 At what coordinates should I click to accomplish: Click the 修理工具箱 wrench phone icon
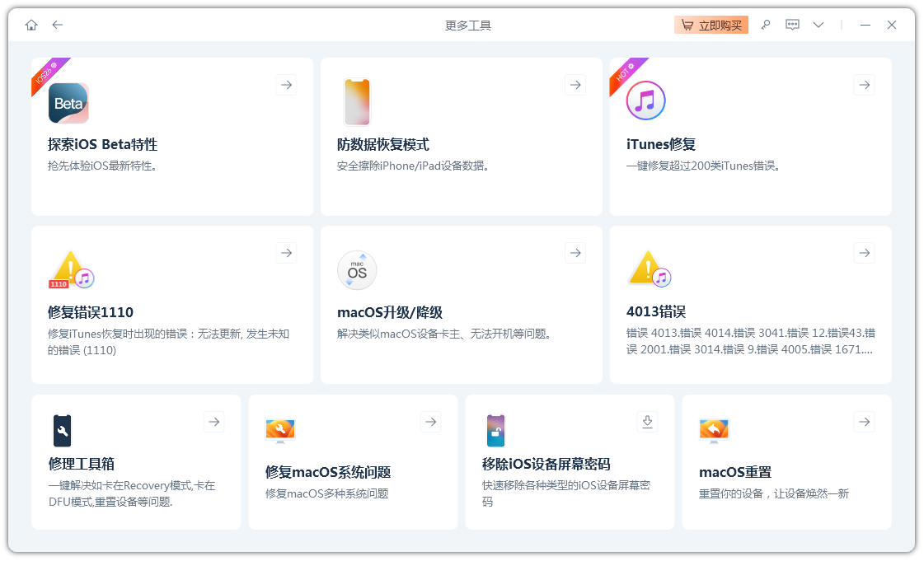pos(62,430)
